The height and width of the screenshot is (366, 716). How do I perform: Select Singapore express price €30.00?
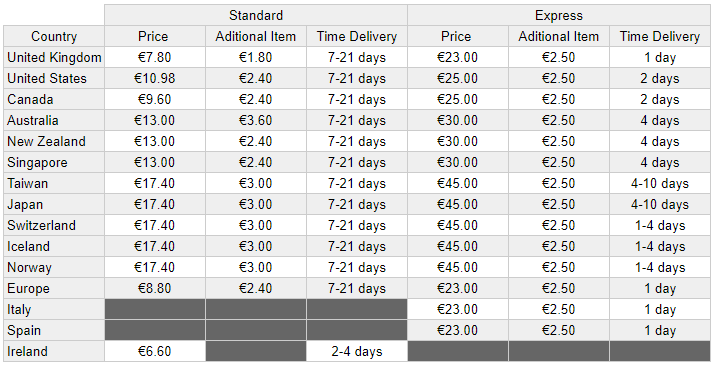[458, 162]
